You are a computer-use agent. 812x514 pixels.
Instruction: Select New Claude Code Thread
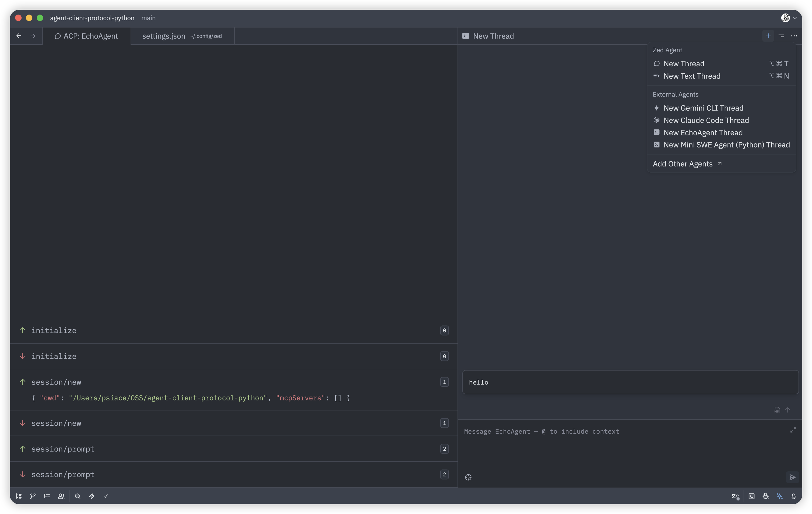(x=706, y=120)
